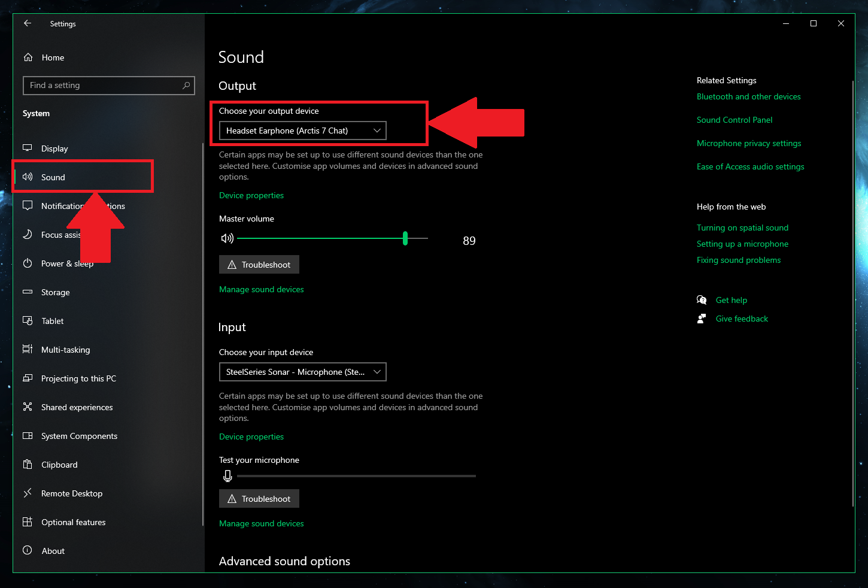Click the back arrow in Settings
868x588 pixels.
tap(28, 23)
